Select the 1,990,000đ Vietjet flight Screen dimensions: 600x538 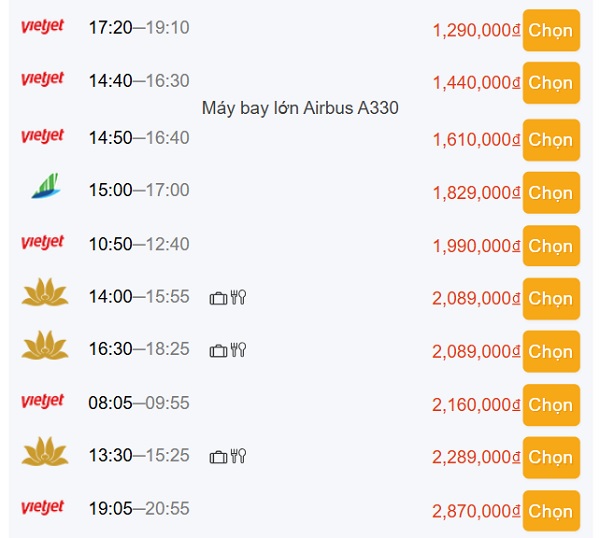pyautogui.click(x=551, y=246)
